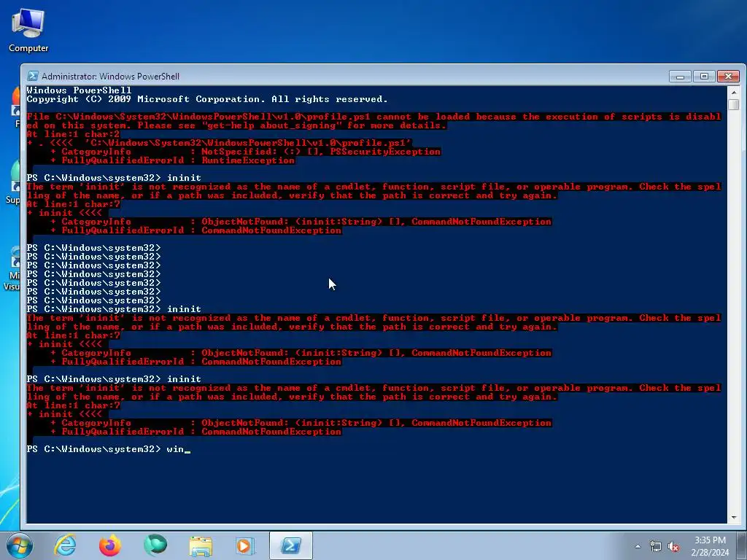The width and height of the screenshot is (747, 560).
Task: Open the clock showing 3:35 PM
Action: coord(710,546)
